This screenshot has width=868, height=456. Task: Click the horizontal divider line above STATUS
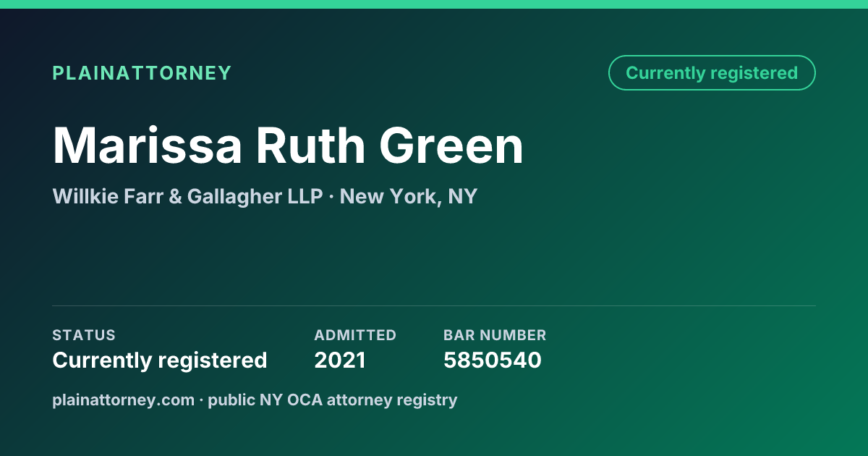(434, 305)
